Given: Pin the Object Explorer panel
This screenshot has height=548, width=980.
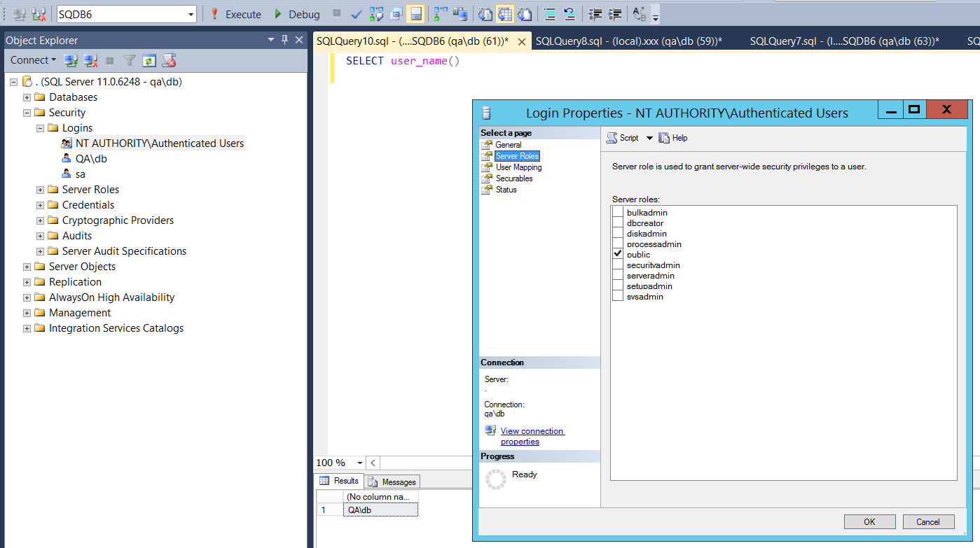Looking at the screenshot, I should click(284, 40).
